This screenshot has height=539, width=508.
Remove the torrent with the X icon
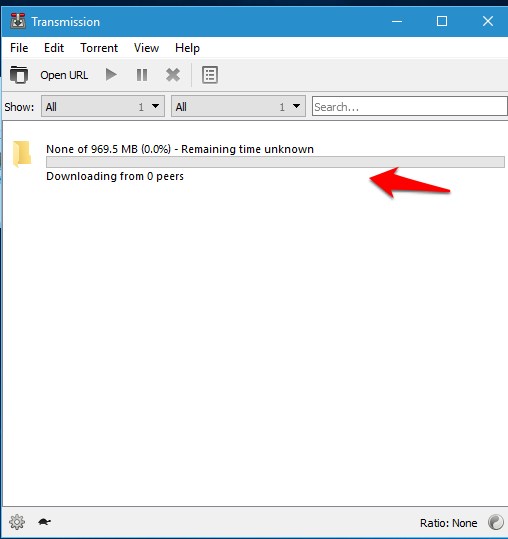coord(173,75)
